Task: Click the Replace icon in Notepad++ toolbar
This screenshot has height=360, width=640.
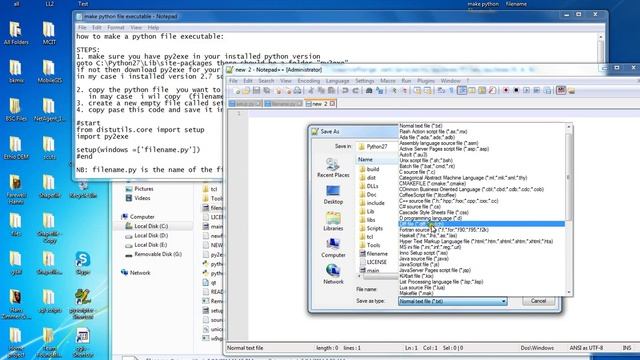Action: [x=379, y=91]
